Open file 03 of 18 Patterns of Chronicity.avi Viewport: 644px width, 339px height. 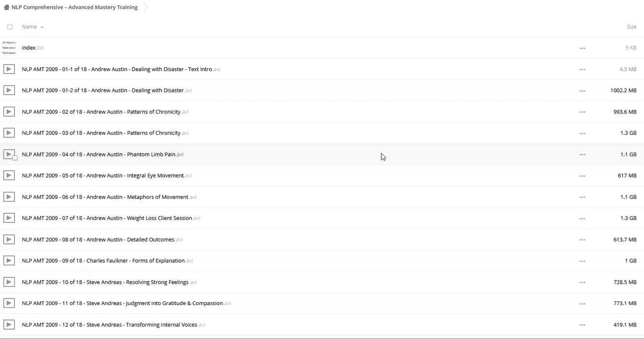(105, 133)
